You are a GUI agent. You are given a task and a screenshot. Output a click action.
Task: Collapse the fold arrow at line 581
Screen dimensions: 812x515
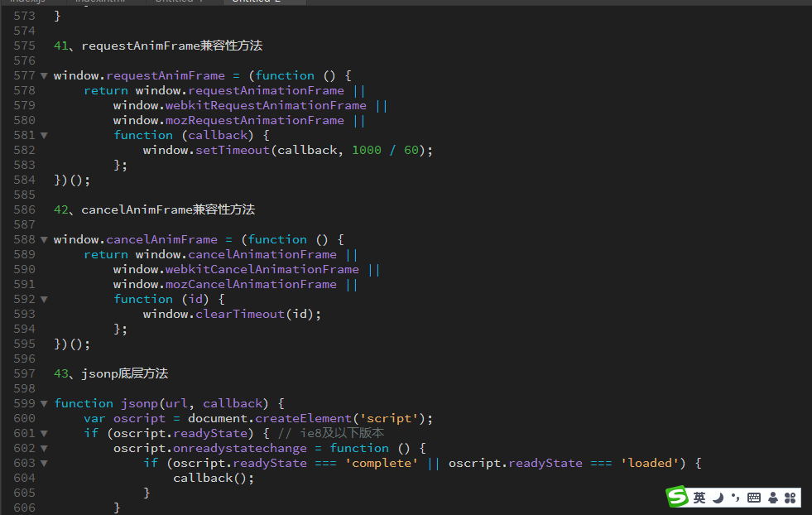point(44,135)
